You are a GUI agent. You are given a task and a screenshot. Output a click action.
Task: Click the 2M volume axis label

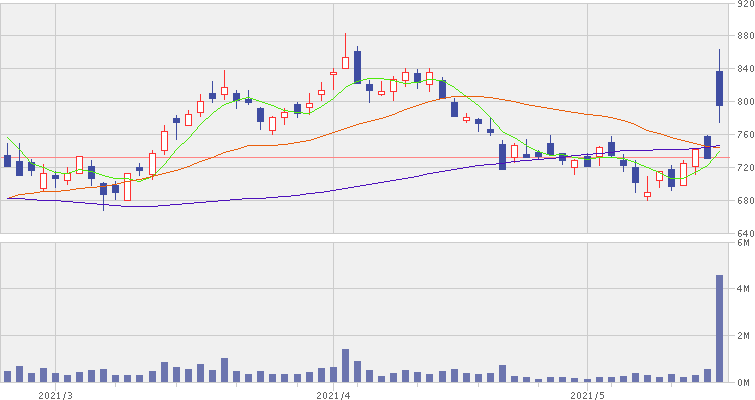coord(745,337)
